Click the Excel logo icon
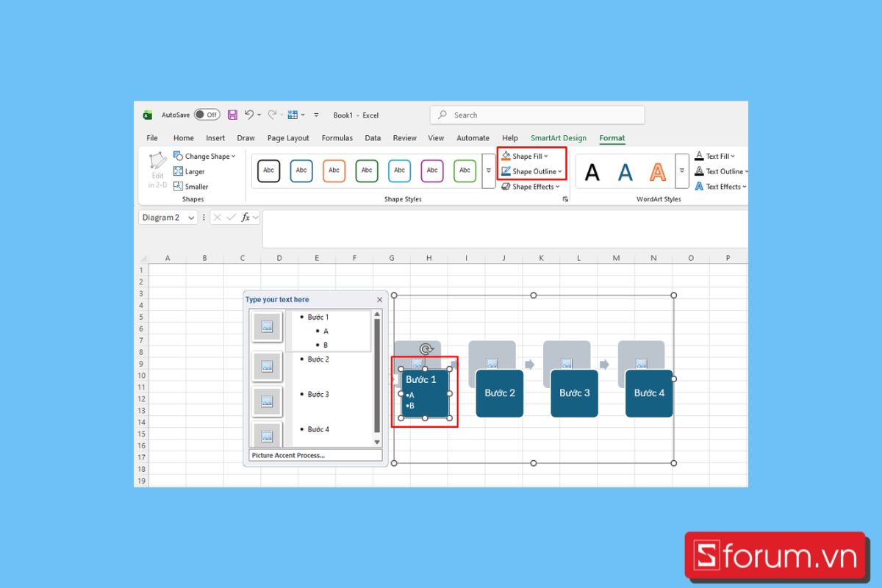 [148, 115]
